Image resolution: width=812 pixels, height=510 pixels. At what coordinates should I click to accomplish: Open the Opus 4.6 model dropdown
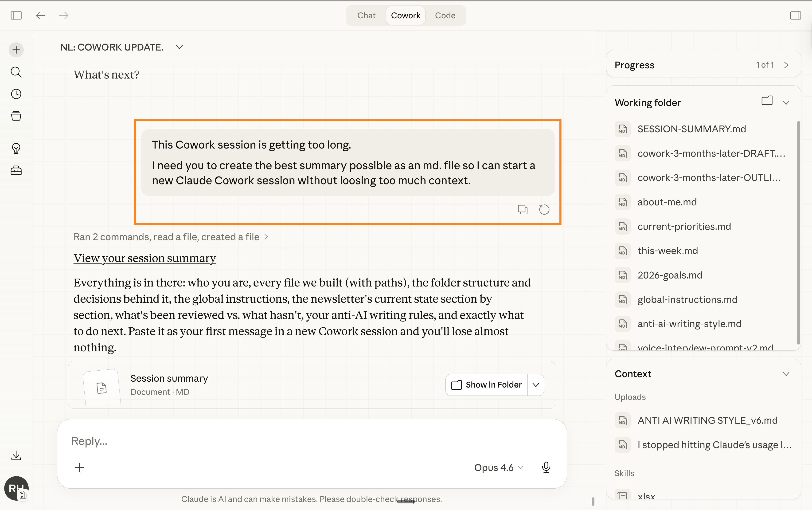[498, 467]
